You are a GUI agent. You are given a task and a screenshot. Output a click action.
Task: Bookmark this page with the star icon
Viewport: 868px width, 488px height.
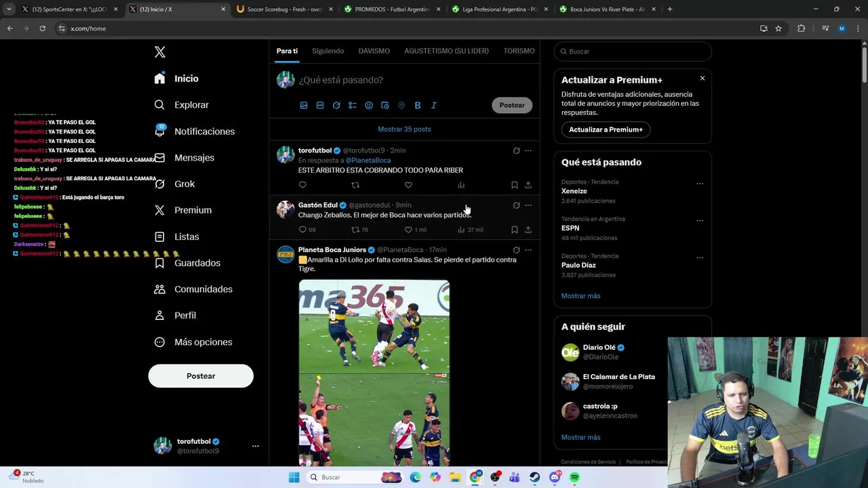(778, 28)
